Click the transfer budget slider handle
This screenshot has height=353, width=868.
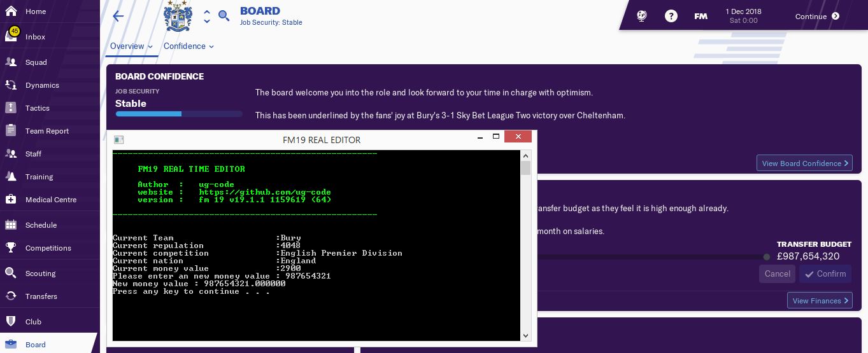click(767, 257)
